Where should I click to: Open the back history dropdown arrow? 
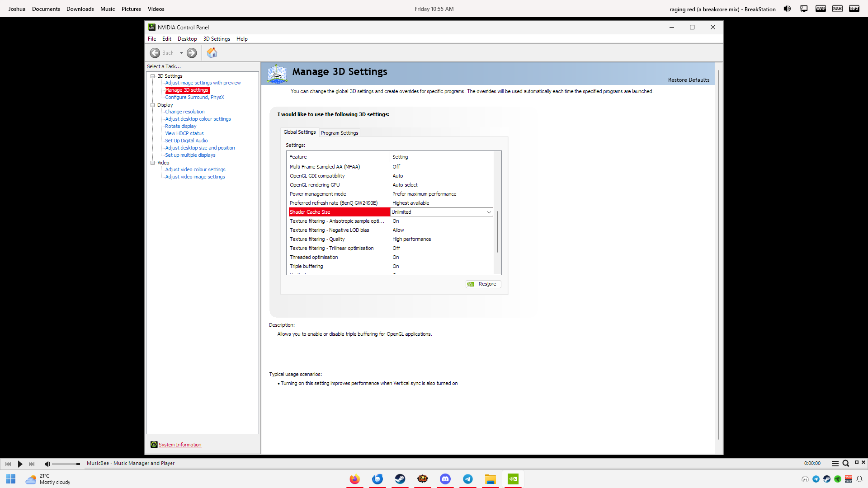coord(181,53)
